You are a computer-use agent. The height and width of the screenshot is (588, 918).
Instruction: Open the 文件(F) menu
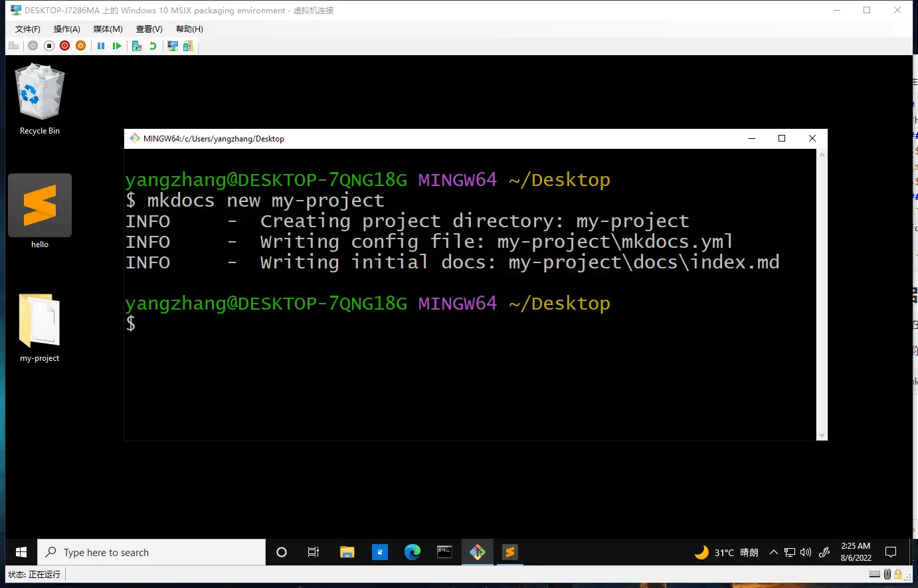tap(27, 29)
